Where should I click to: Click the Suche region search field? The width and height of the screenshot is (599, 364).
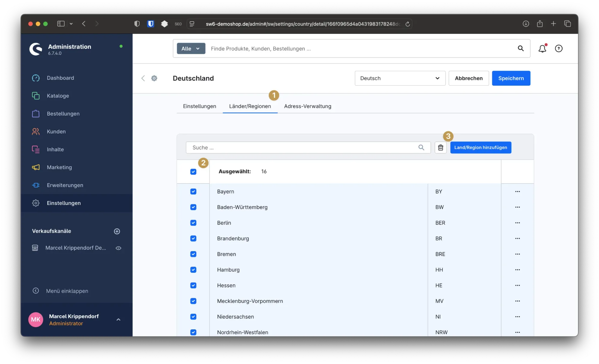(302, 148)
